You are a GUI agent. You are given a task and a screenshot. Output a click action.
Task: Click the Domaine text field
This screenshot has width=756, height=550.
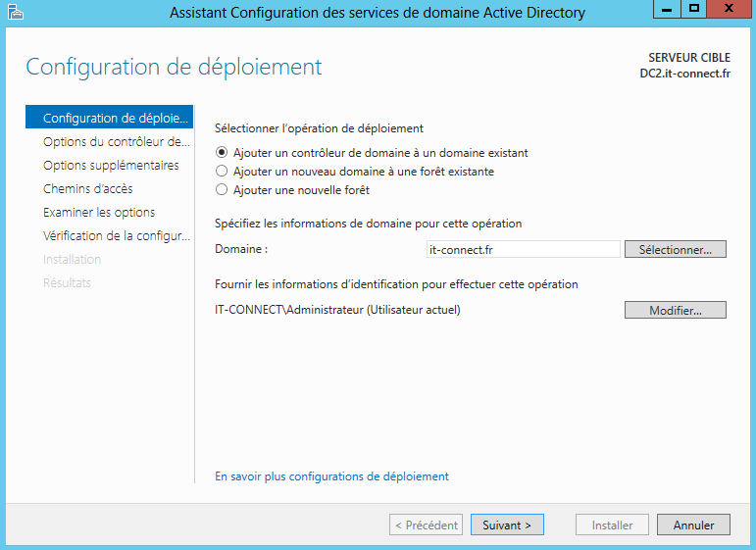tap(524, 250)
